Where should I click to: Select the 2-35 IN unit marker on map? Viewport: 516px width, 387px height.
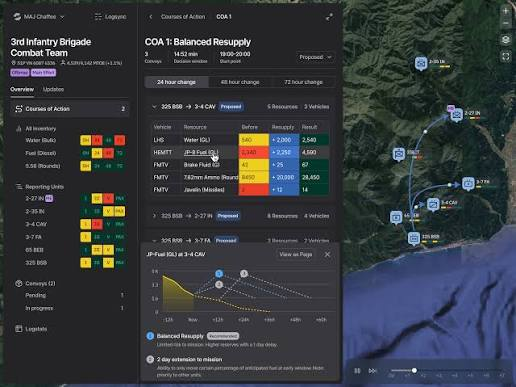tap(421, 63)
